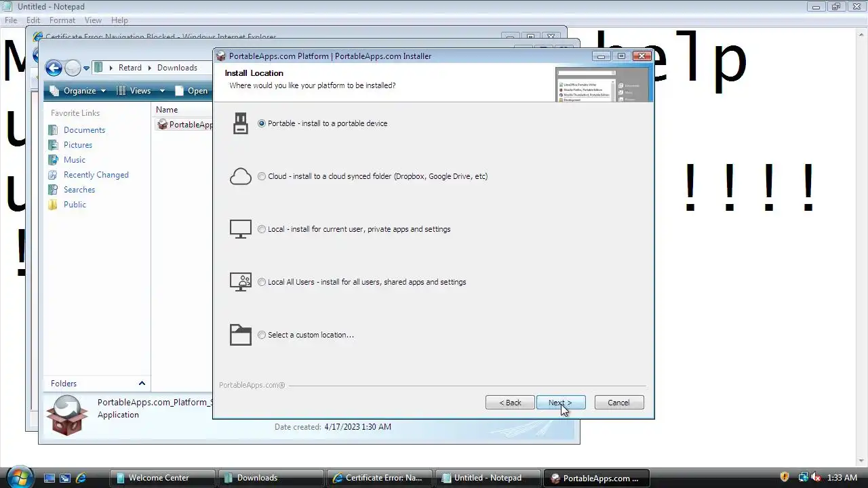Image resolution: width=868 pixels, height=488 pixels.
Task: Click Retard in Explorer address breadcrumb
Action: (130, 68)
